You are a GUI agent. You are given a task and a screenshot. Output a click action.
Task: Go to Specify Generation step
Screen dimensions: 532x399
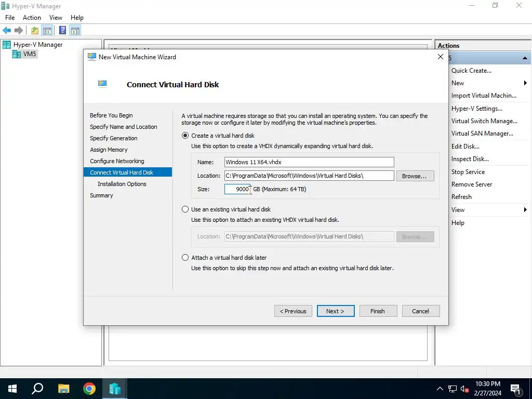point(114,138)
